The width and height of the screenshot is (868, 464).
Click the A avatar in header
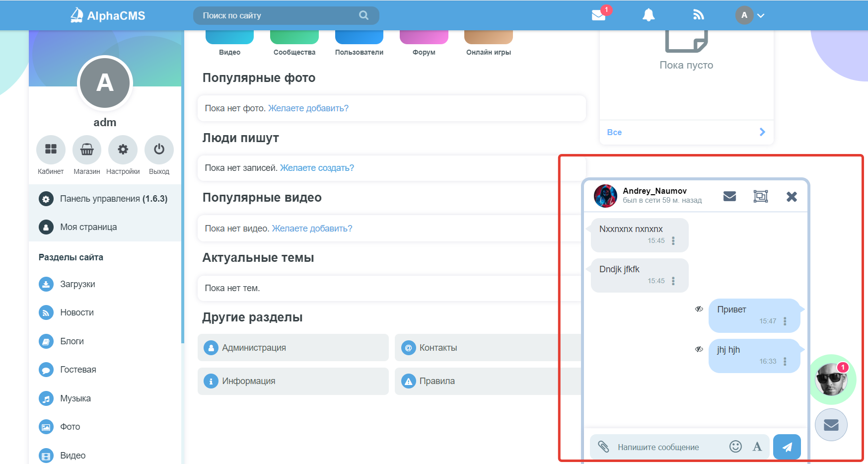[744, 15]
